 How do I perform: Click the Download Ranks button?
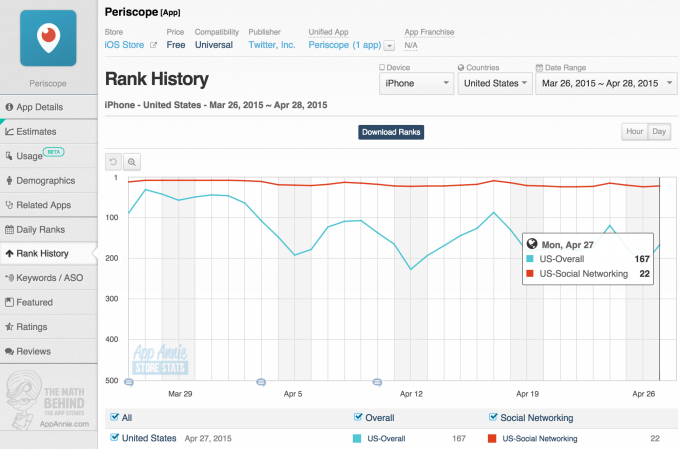(392, 132)
